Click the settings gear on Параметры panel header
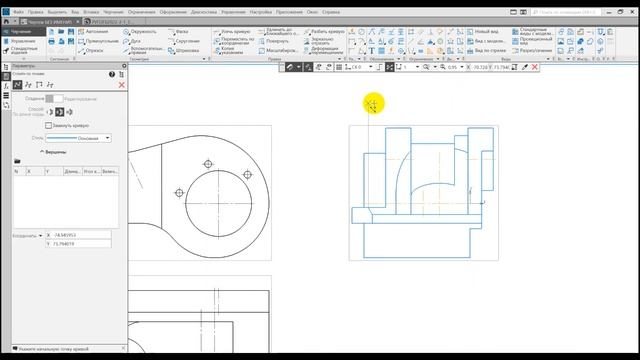Viewport: 640px width, 360px height. [124, 66]
